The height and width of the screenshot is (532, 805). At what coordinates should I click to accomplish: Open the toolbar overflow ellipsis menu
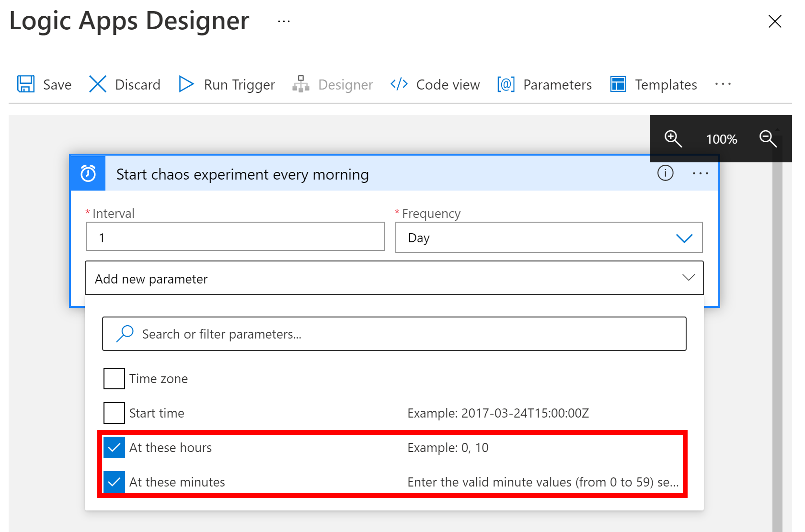point(723,84)
